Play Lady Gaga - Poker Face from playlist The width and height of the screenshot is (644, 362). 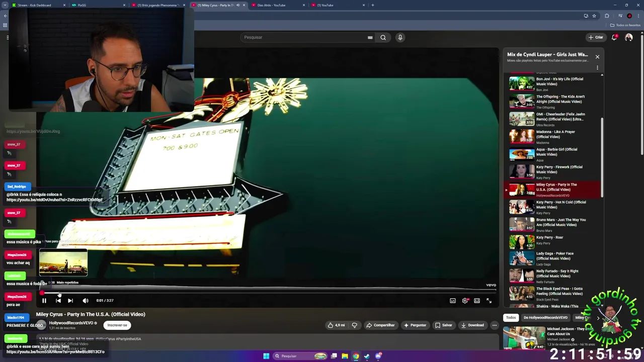553,258
